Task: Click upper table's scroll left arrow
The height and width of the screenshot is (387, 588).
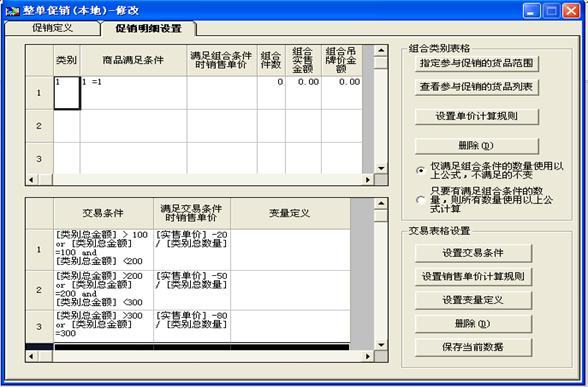Action: [x=31, y=180]
